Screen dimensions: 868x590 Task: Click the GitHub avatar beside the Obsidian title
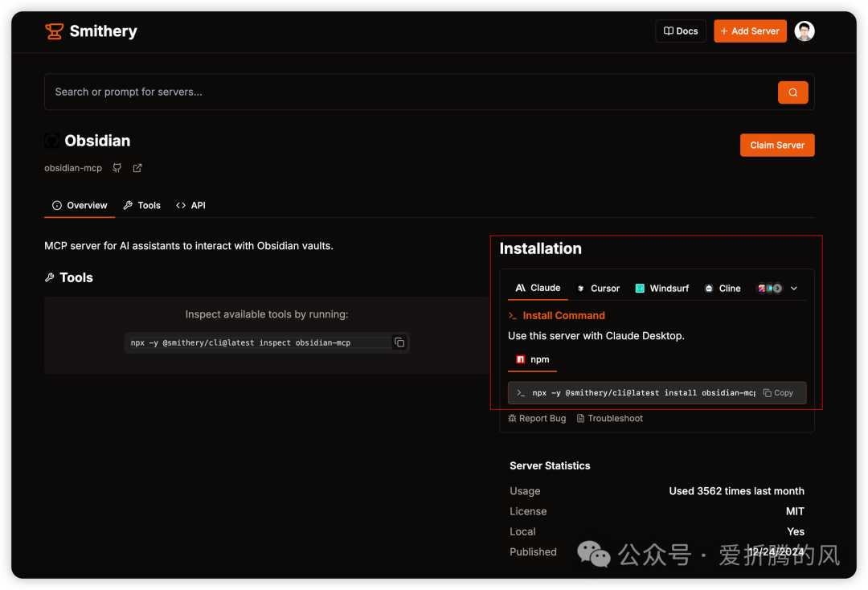click(x=52, y=141)
